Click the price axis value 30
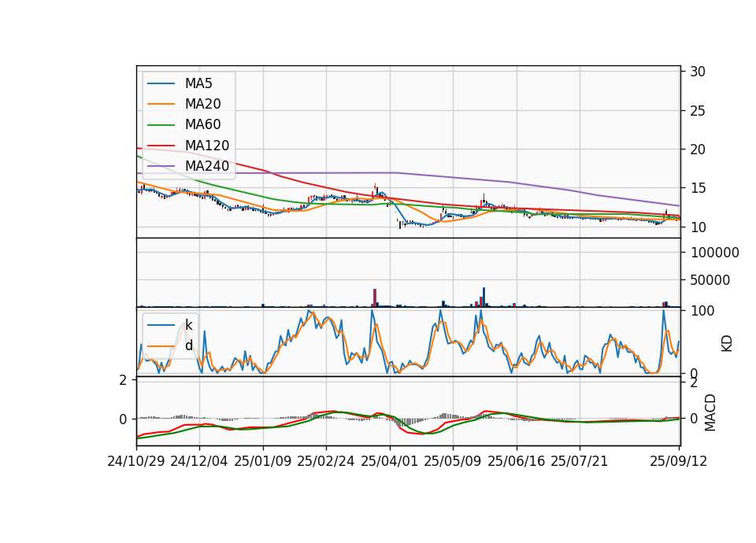This screenshot has width=756, height=543. tap(698, 72)
